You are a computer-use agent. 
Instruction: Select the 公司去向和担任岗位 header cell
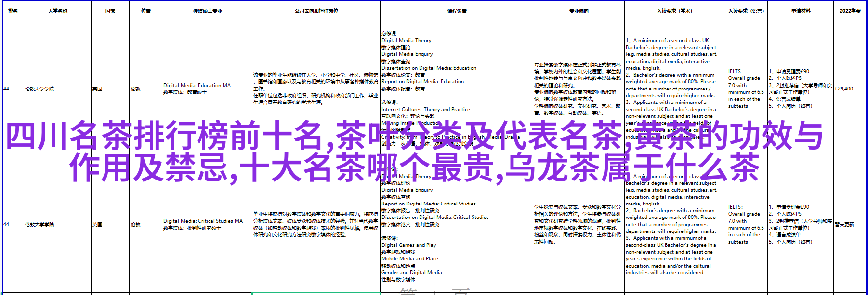click(x=316, y=11)
